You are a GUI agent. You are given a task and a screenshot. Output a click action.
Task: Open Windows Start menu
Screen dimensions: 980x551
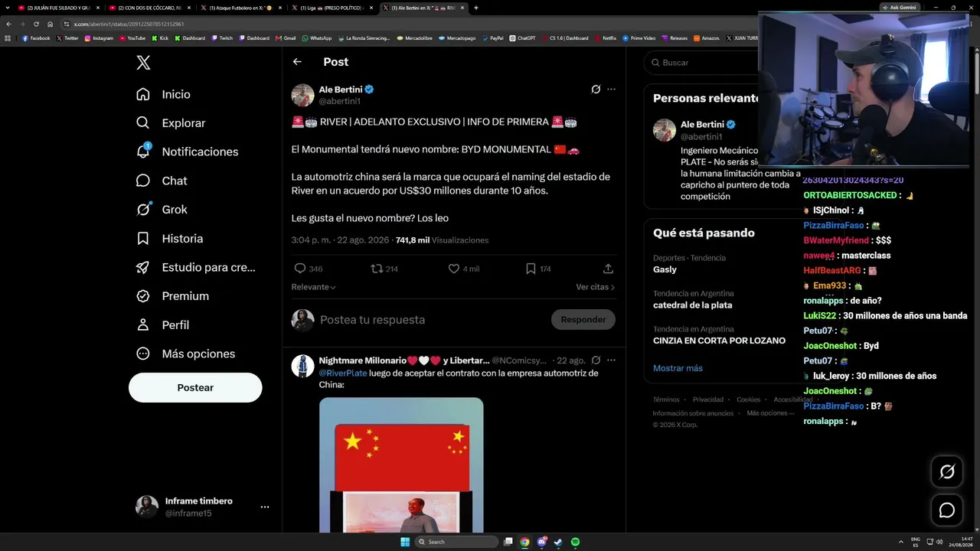405,542
